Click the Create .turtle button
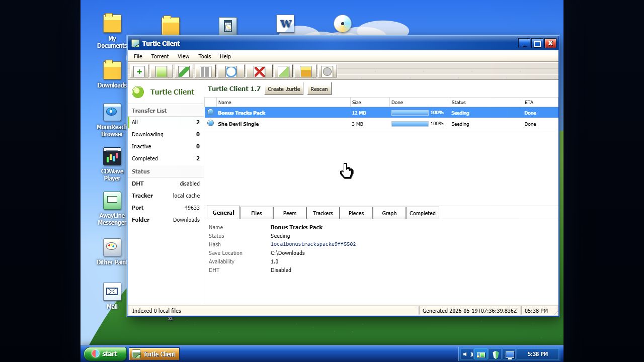This screenshot has height=362, width=644. tap(284, 89)
